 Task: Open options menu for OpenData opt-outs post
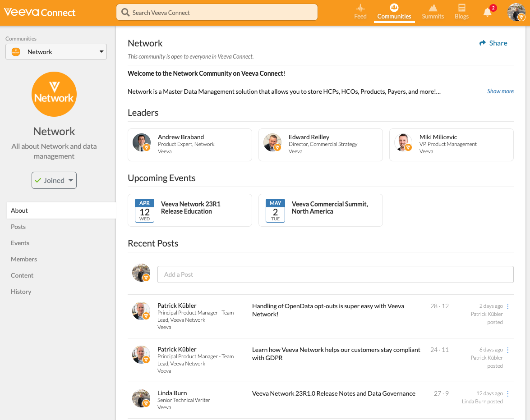(508, 306)
